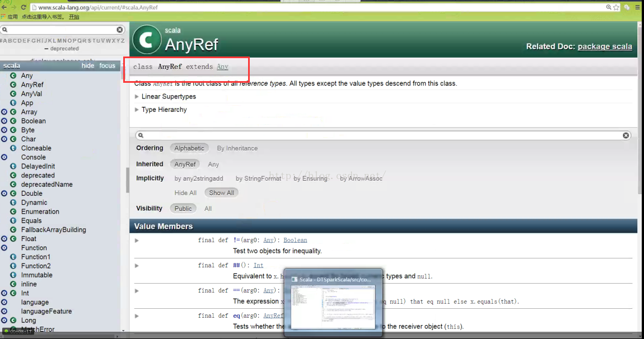Filter index by letter Z
The height and width of the screenshot is (339, 644).
coord(123,41)
